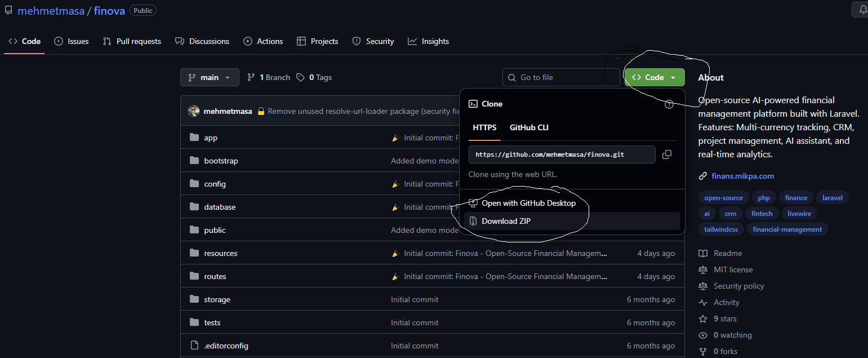
Task: Open the finans.mikpa.com website link
Action: tap(743, 176)
